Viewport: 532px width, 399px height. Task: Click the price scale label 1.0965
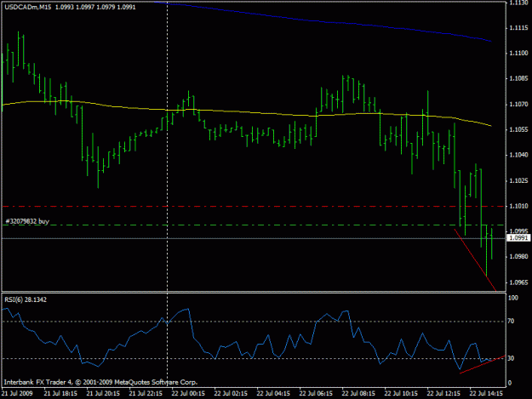[518, 282]
